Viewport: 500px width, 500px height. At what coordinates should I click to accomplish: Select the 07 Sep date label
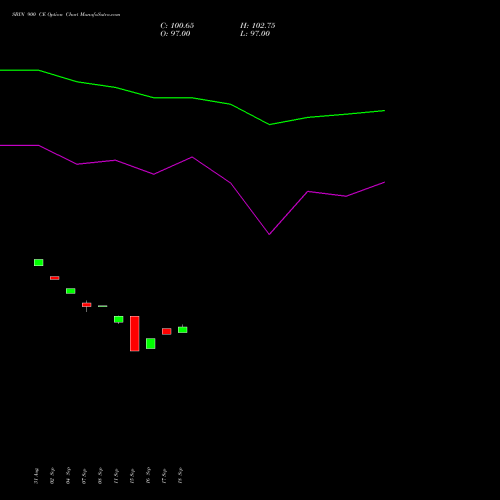pos(84,476)
